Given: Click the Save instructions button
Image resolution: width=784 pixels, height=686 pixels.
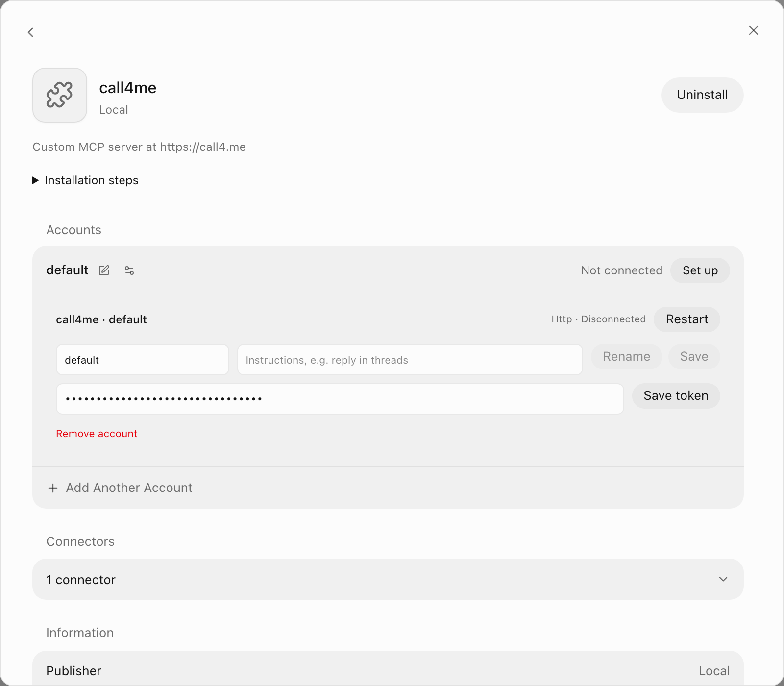Looking at the screenshot, I should click(x=694, y=357).
